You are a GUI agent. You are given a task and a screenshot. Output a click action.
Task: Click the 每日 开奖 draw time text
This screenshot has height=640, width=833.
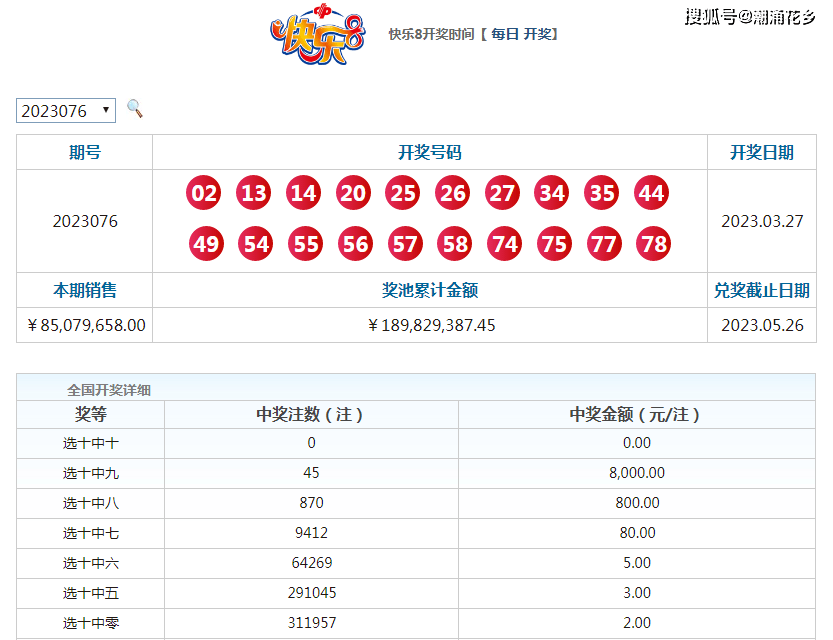point(522,35)
